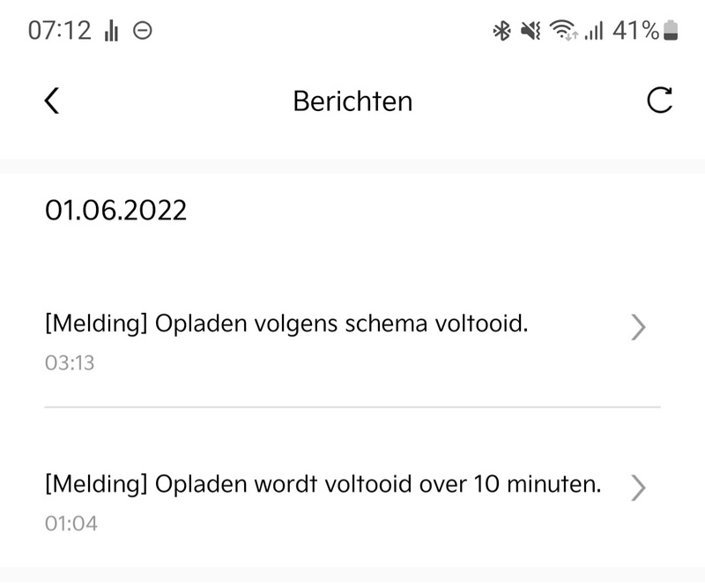Viewport: 705px width, 588px height.
Task: Tap the do-not-disturb icon in status bar
Action: [x=142, y=31]
